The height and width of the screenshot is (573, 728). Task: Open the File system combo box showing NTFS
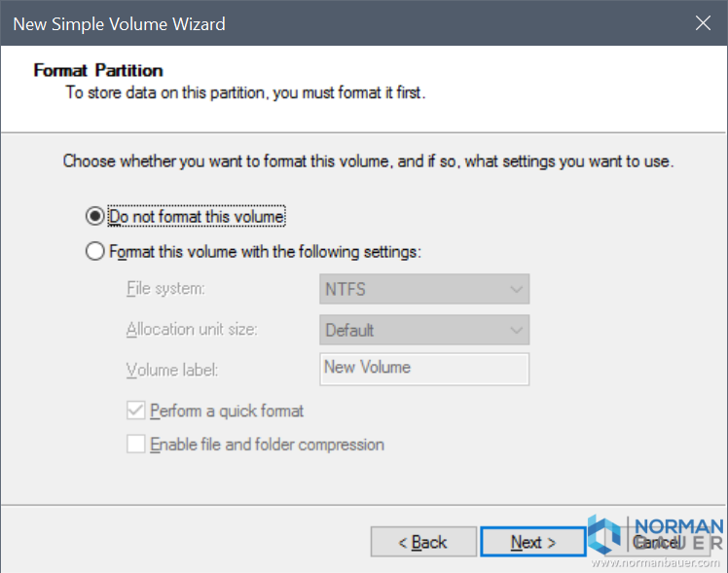[423, 289]
